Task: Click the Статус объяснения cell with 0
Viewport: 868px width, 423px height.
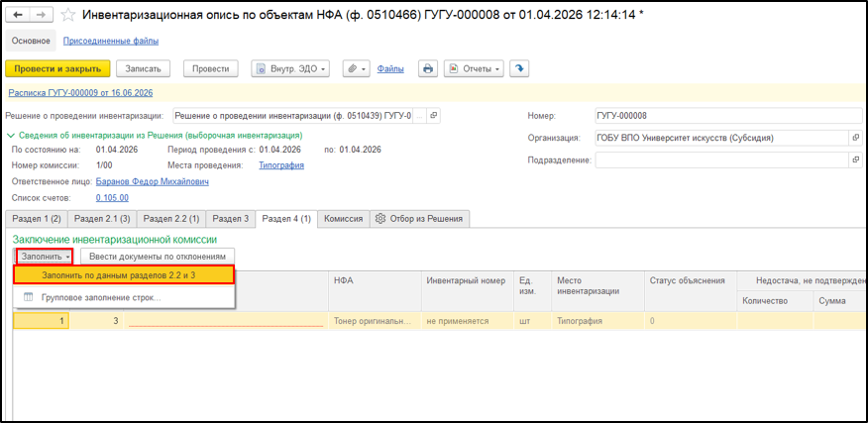Action: (x=690, y=321)
